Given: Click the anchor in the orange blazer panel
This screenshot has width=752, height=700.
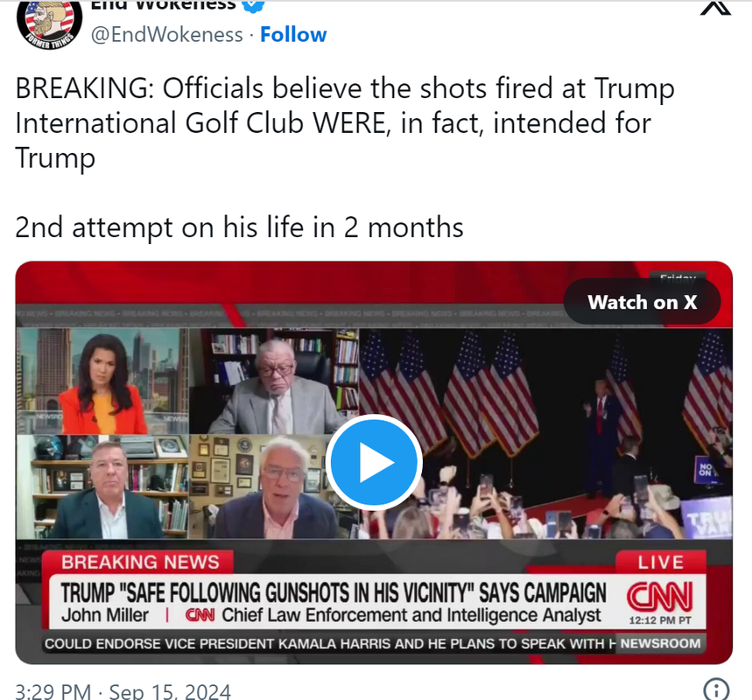Looking at the screenshot, I should click(x=102, y=381).
